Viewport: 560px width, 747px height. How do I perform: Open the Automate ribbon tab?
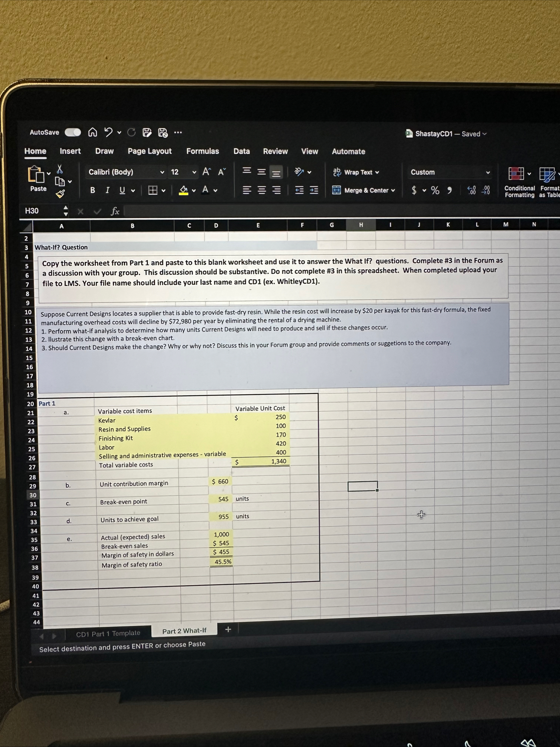(x=348, y=152)
